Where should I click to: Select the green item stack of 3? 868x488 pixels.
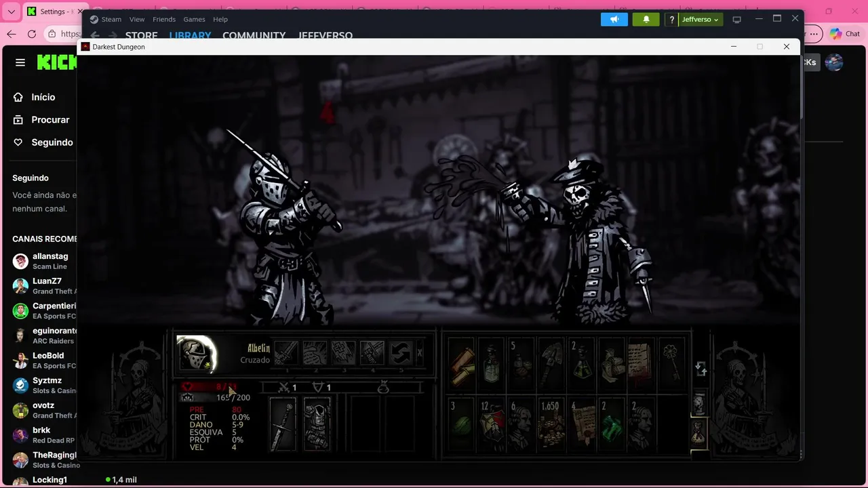(462, 424)
